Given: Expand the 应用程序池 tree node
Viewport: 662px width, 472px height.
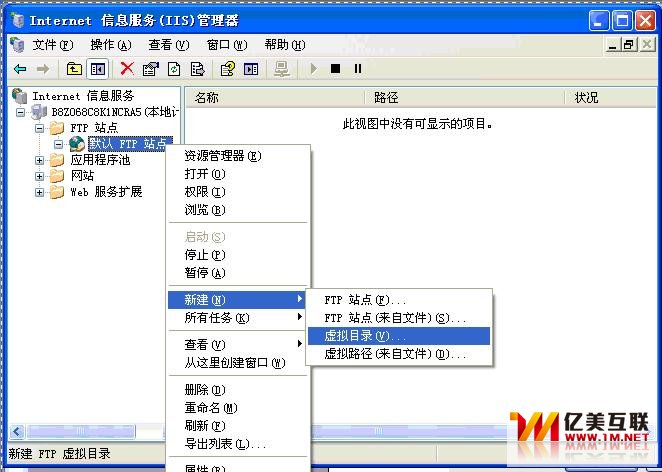Looking at the screenshot, I should pos(39,160).
